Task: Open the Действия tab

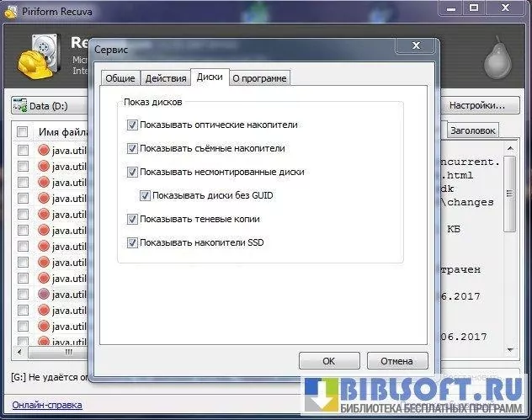Action: (x=165, y=78)
